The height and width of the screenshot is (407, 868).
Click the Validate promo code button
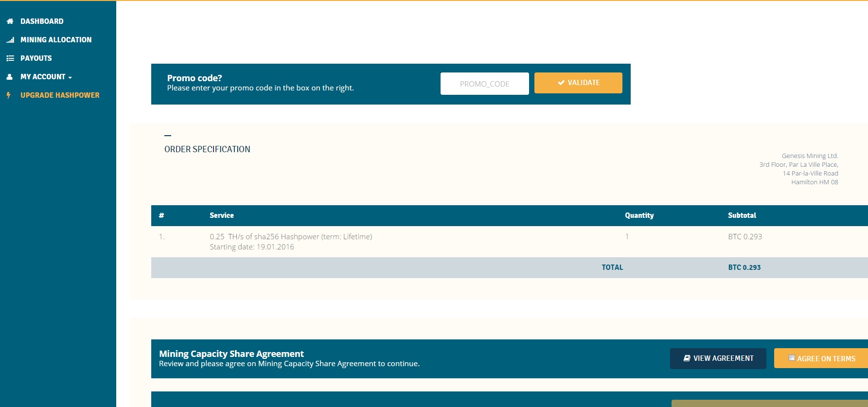click(x=578, y=83)
